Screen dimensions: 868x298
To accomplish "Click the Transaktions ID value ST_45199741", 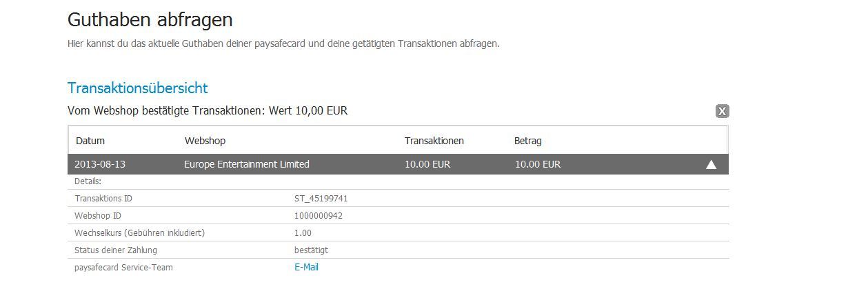I will [321, 198].
